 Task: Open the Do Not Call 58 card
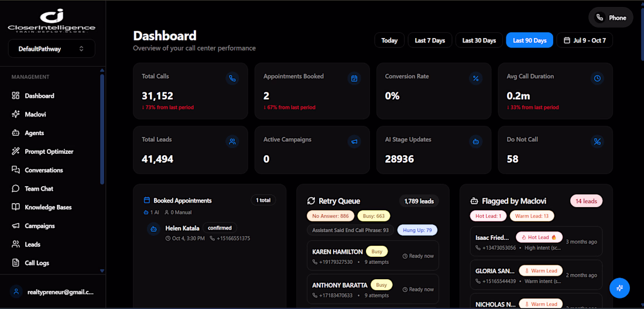click(x=555, y=150)
